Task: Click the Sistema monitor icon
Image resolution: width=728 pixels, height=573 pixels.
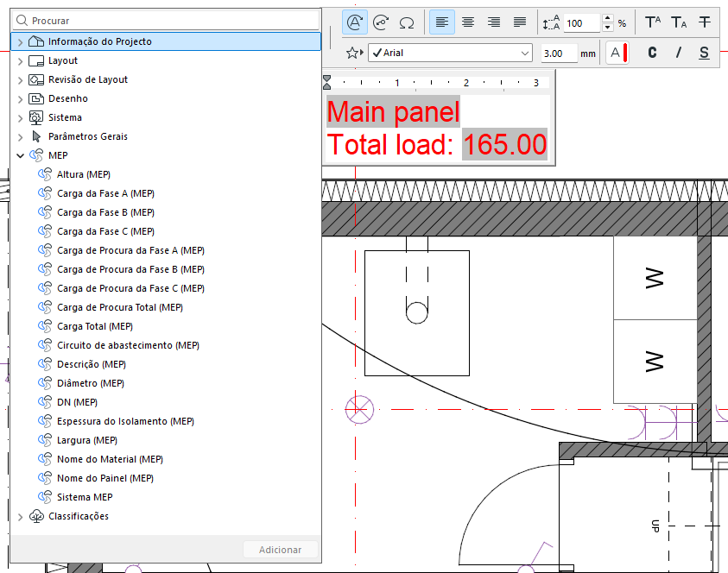Action: (36, 117)
